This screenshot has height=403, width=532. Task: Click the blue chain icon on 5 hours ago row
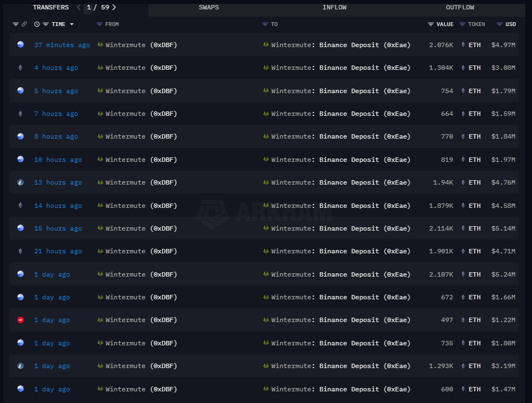tap(21, 90)
